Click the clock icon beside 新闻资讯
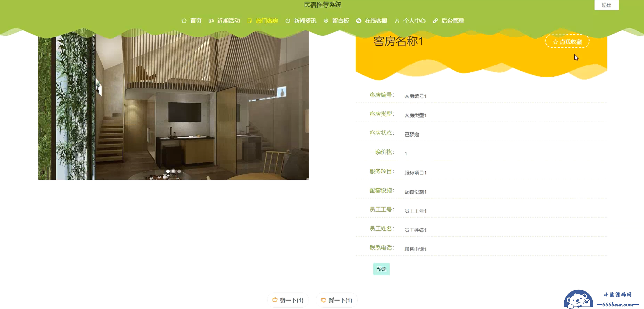 click(x=288, y=21)
